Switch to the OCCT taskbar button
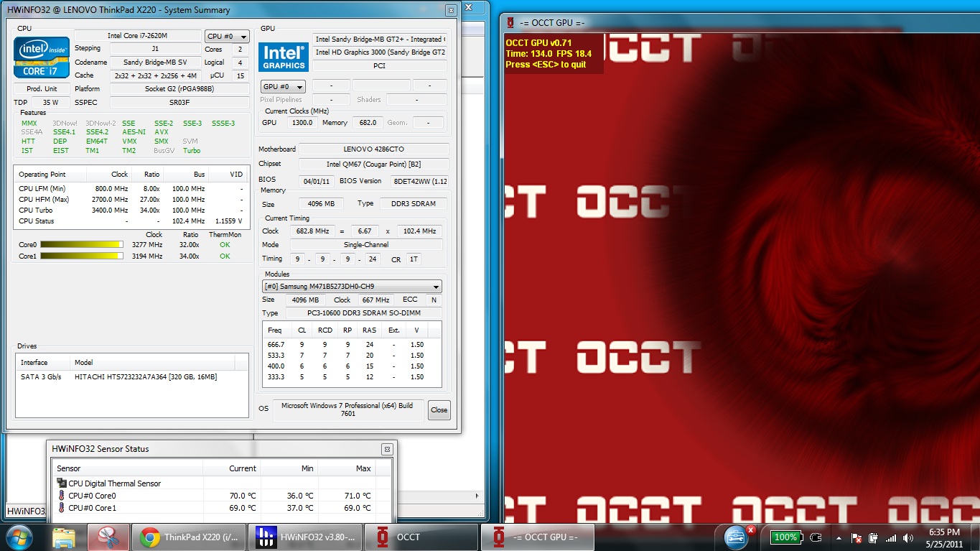The image size is (980, 551). click(421, 537)
